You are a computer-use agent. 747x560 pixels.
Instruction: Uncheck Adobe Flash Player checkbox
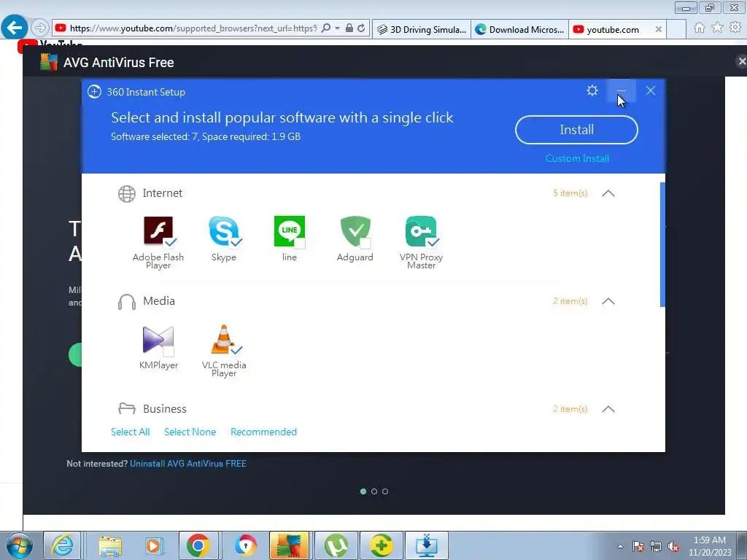pos(170,242)
